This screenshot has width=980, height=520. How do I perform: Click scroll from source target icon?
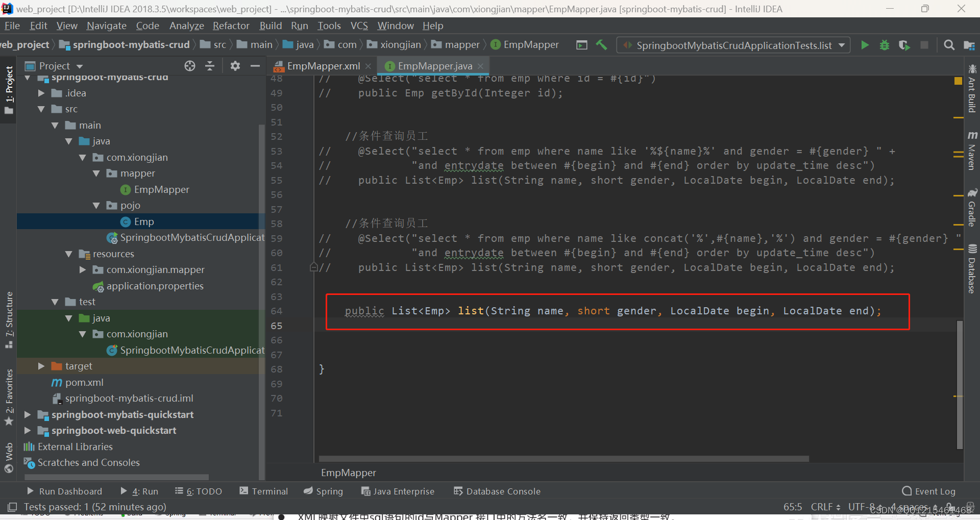[190, 66]
